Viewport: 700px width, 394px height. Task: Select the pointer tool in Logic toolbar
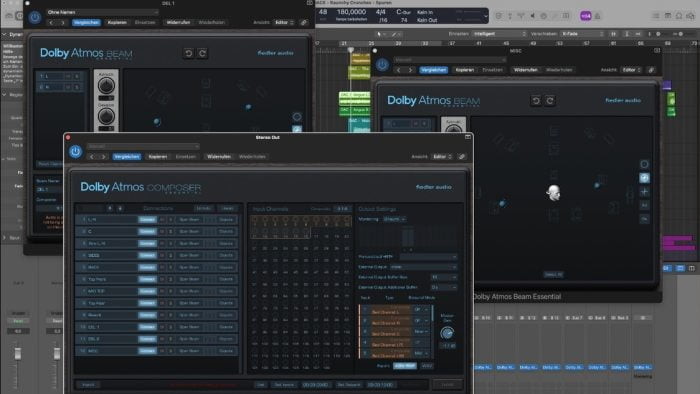[380, 34]
